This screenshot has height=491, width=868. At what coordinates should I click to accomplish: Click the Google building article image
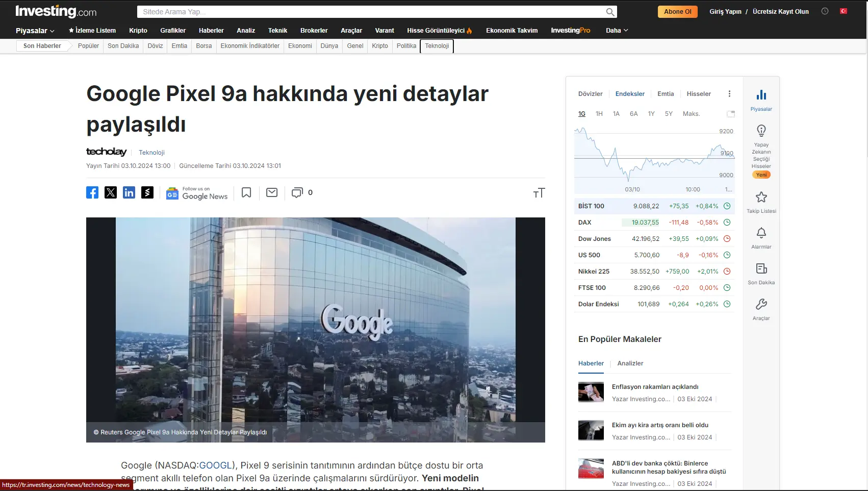(316, 330)
